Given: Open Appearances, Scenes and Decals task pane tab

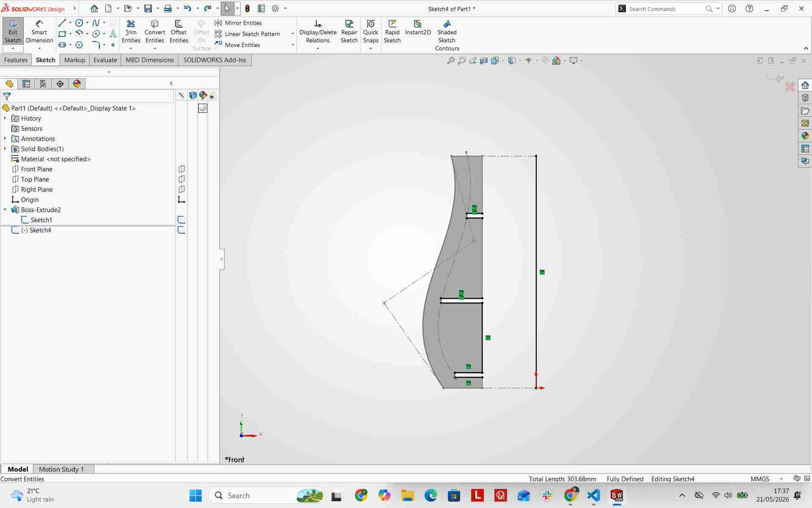Looking at the screenshot, I should click(805, 136).
